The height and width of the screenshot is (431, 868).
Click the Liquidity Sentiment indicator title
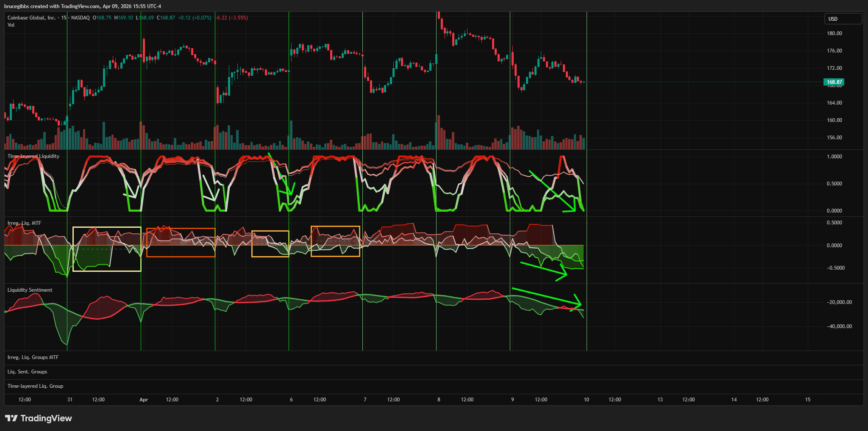pos(30,290)
